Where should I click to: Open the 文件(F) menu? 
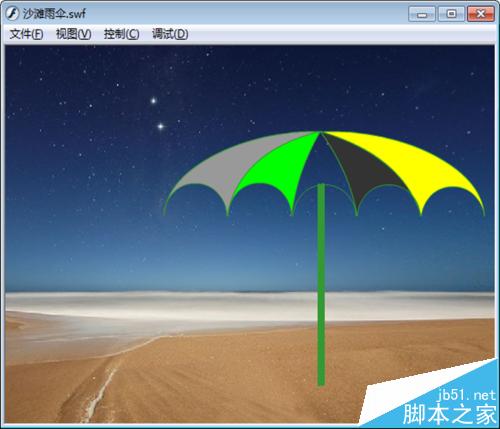pos(26,34)
